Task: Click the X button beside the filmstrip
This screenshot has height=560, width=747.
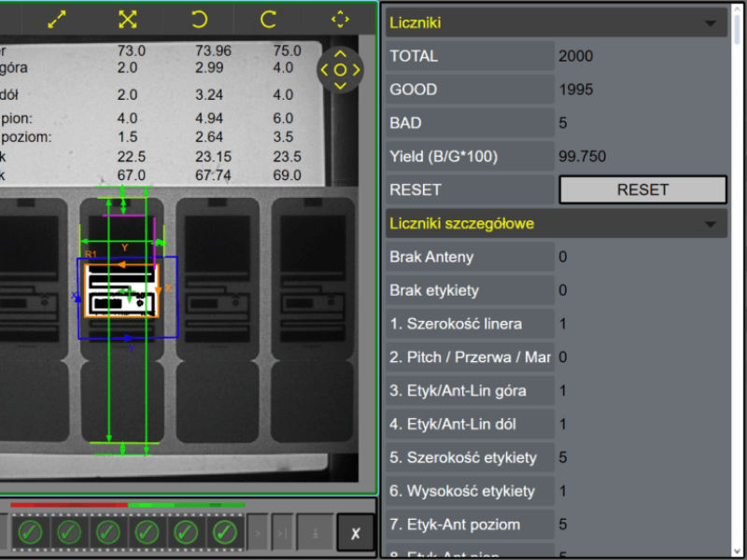Action: coord(355,533)
